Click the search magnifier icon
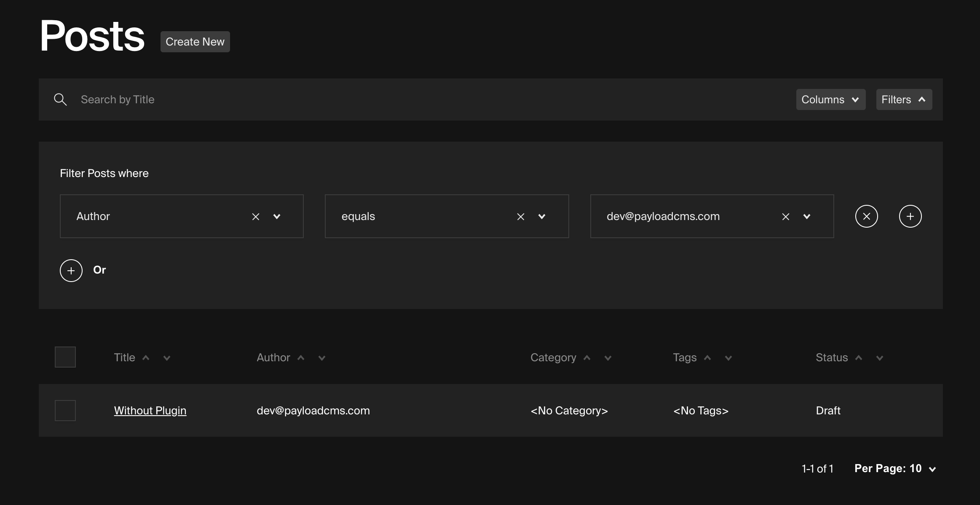The width and height of the screenshot is (980, 505). [60, 99]
